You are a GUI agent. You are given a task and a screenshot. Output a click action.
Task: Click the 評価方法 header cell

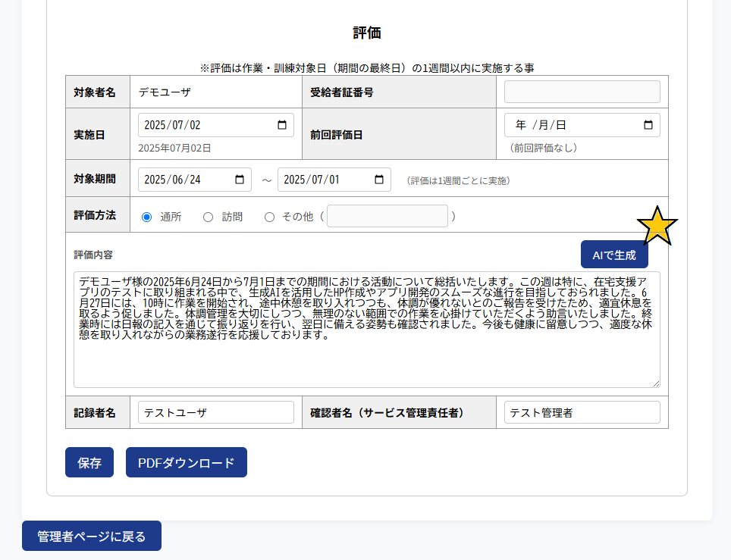coord(98,214)
